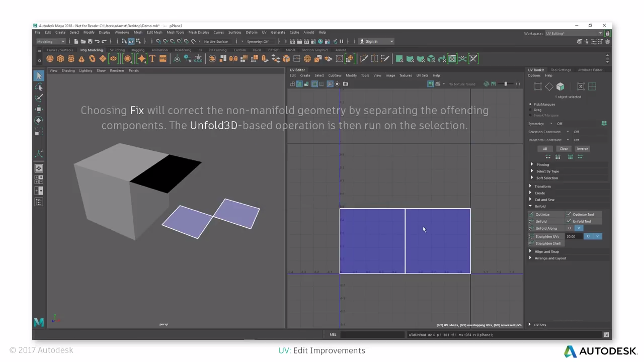The image size is (644, 362).
Task: Switch to the Sculpting shelf tab
Action: point(117,50)
